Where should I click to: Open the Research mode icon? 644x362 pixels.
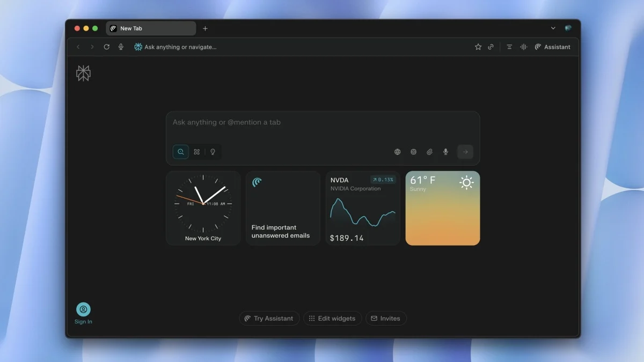tap(196, 152)
